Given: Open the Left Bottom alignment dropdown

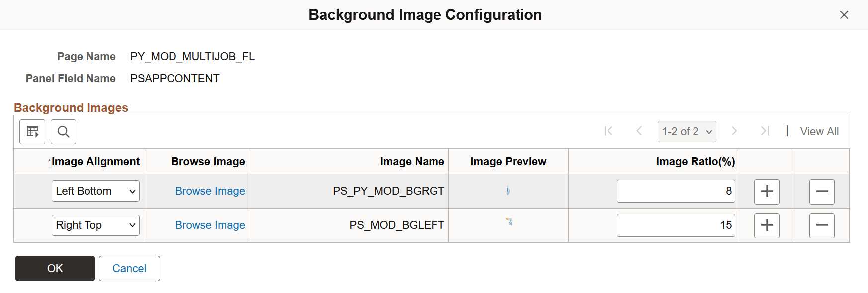Looking at the screenshot, I should click(x=95, y=191).
